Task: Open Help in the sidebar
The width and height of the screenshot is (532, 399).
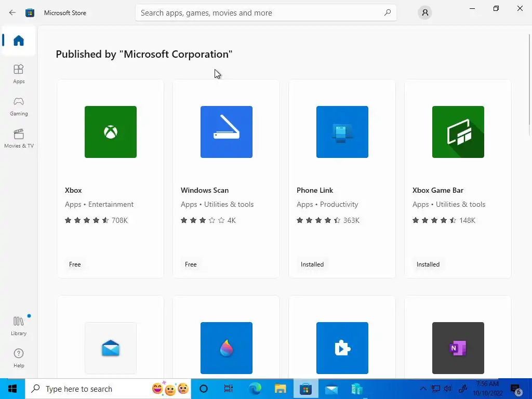Action: 19,358
